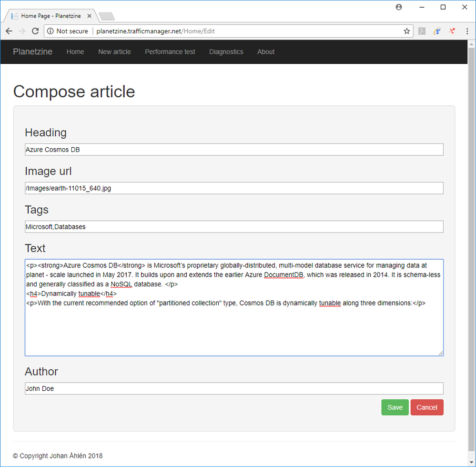Viewport: 476px width, 467px height.
Task: Open the Performance test page
Action: [170, 52]
